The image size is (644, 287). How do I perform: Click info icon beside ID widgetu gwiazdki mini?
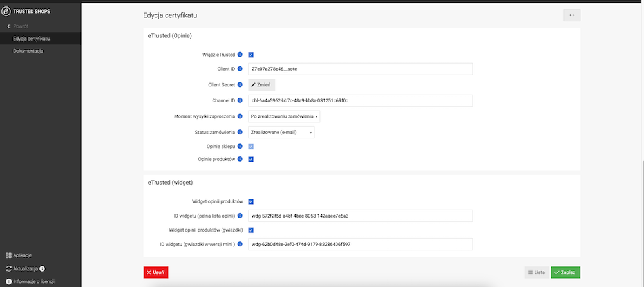[x=240, y=244]
